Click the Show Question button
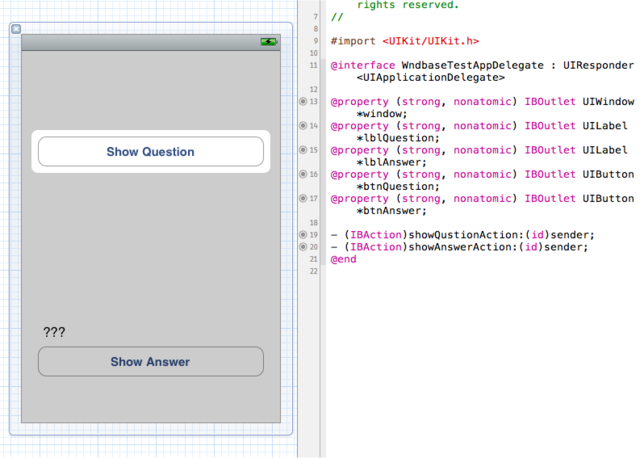640x458 pixels. pos(151,151)
